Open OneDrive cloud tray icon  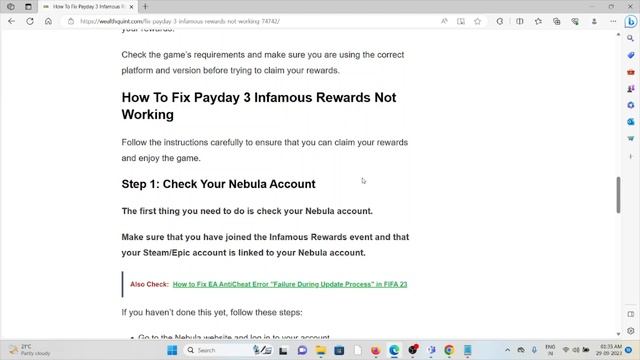point(521,350)
